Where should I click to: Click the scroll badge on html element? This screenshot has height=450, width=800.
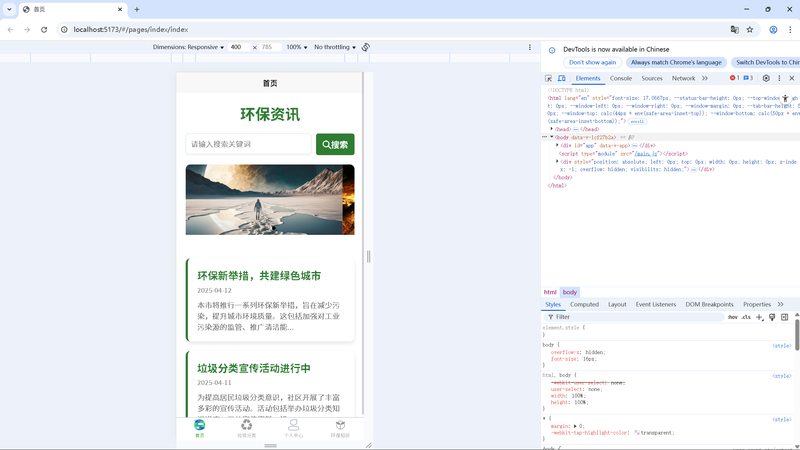coord(637,121)
